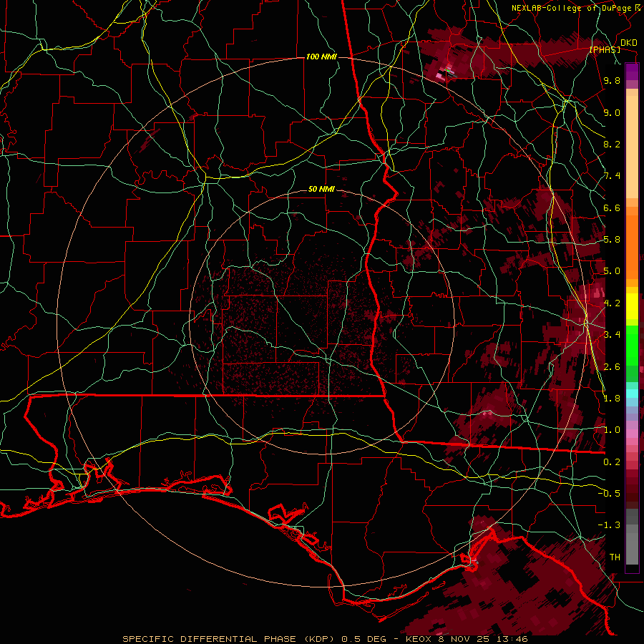The image size is (644, 644).
Task: Click the 0.2 legend value
Action: (x=612, y=462)
